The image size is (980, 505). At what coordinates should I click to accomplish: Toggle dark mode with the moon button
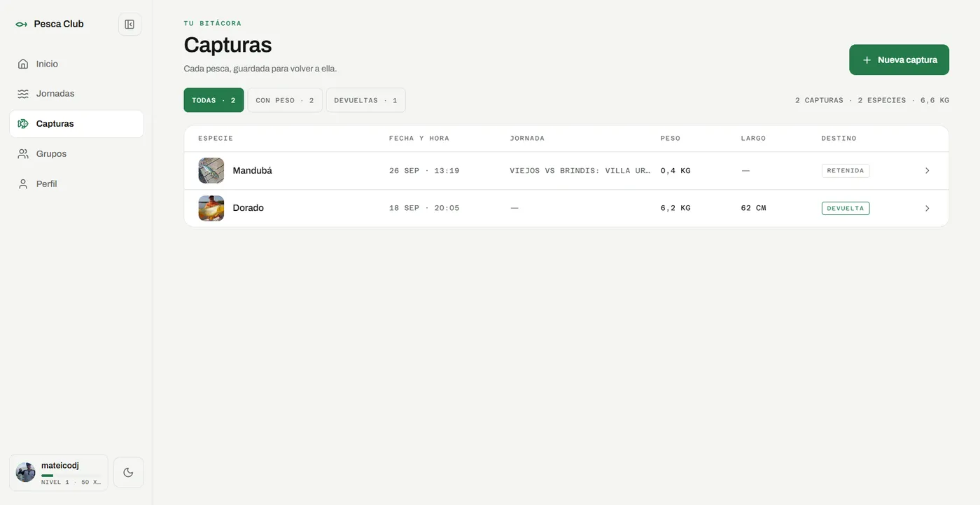(x=128, y=473)
